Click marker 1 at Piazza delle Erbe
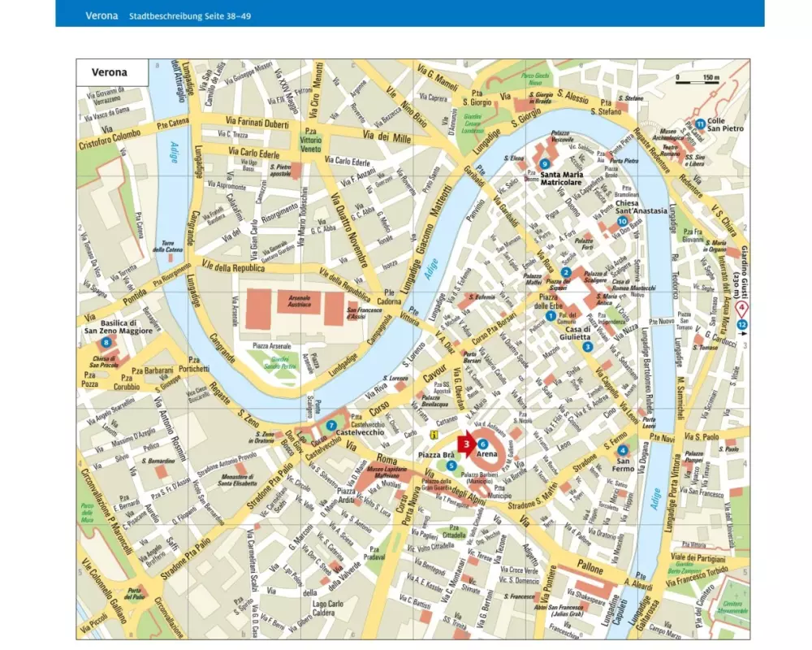812x650 pixels. click(551, 315)
